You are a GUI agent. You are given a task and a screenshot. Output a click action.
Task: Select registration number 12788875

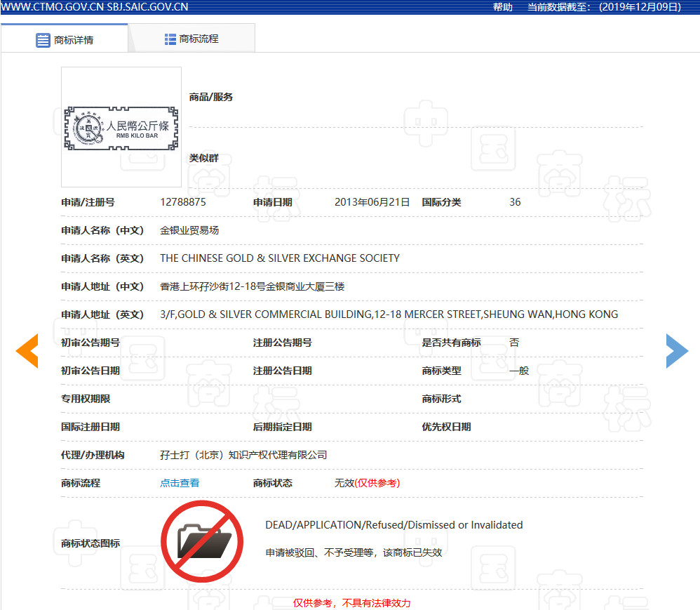click(183, 202)
